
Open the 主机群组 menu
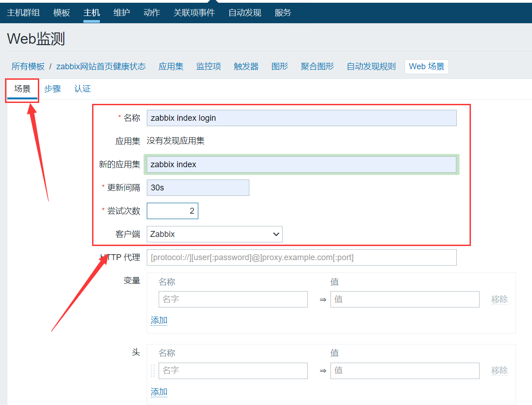click(x=23, y=13)
